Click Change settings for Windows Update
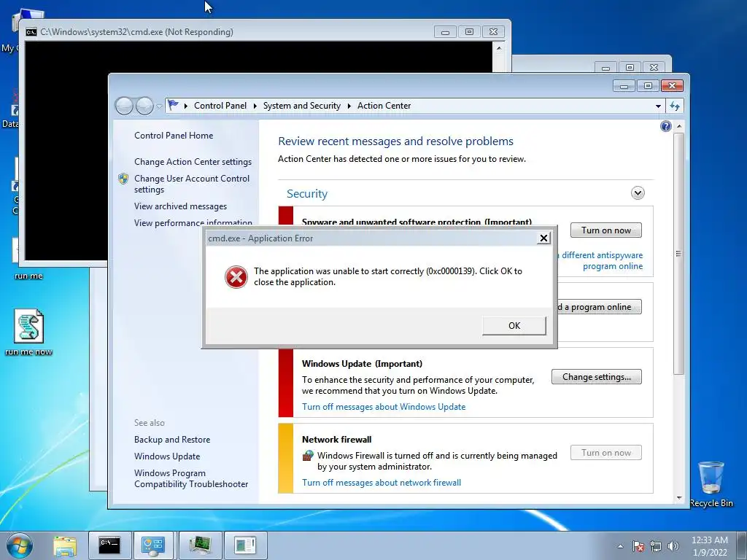The width and height of the screenshot is (747, 560). click(597, 377)
